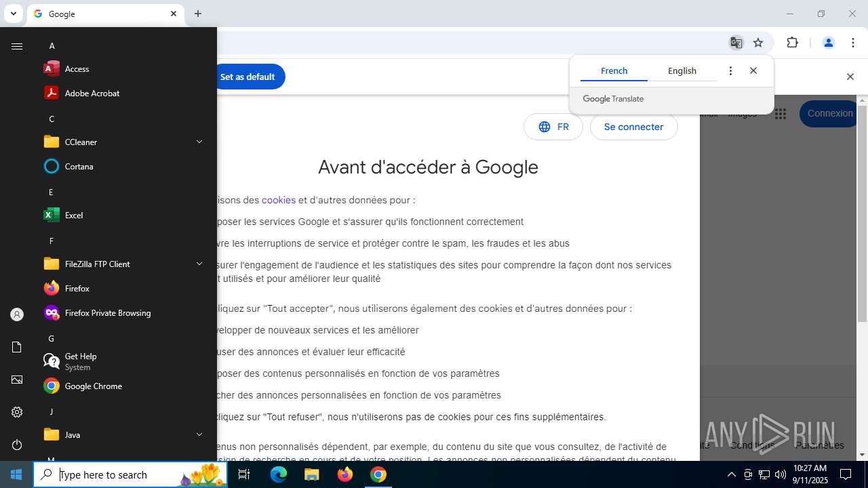This screenshot has height=488, width=868.
Task: Click the letter F section header
Action: click(51, 241)
